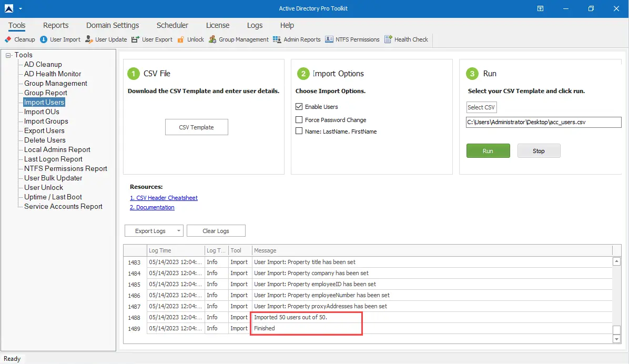This screenshot has height=364, width=629.
Task: Open the Help tab
Action: (x=287, y=25)
